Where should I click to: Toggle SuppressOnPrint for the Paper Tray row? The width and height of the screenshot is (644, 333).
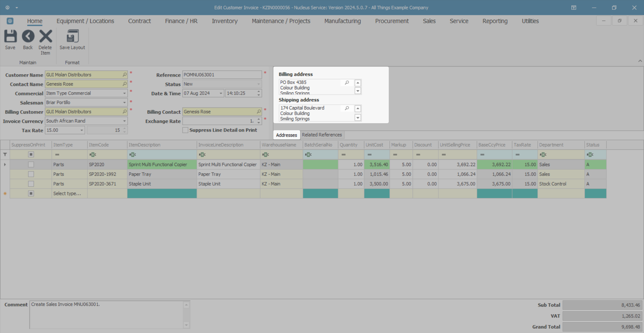(x=31, y=174)
